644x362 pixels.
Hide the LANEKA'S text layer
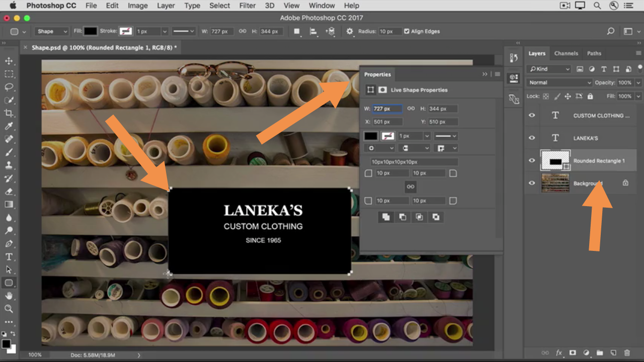[532, 138]
